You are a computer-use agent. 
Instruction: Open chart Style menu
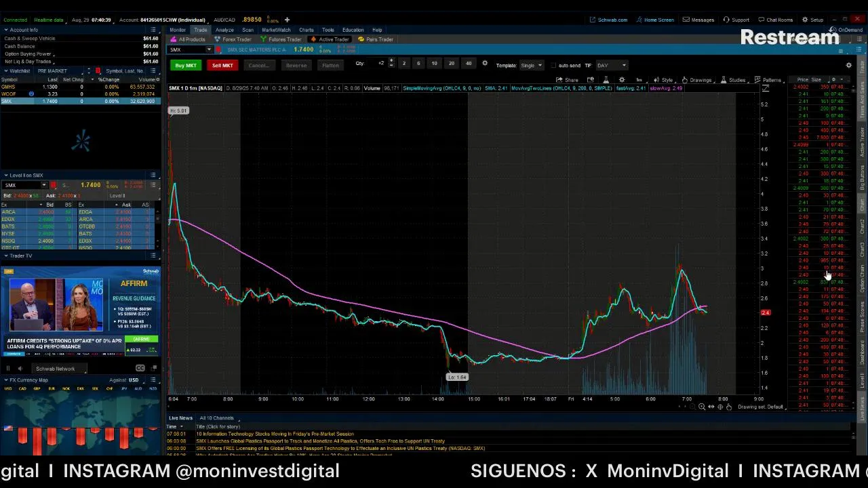(x=664, y=80)
